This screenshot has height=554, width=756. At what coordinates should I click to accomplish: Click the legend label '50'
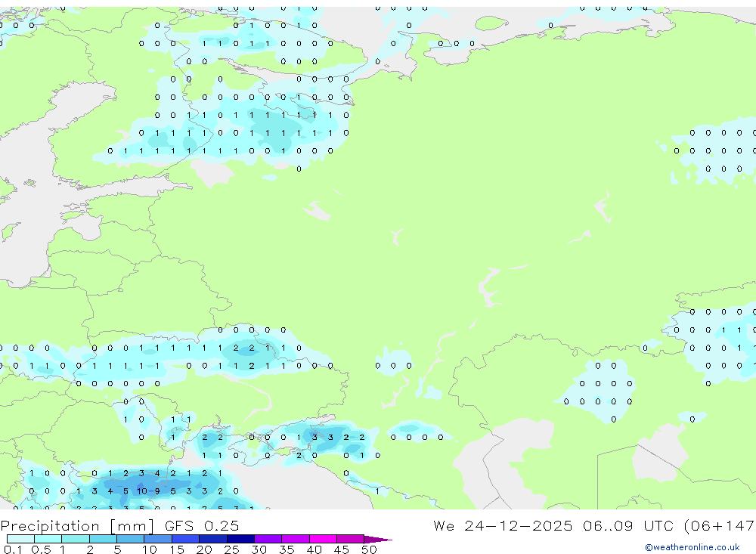pos(369,549)
